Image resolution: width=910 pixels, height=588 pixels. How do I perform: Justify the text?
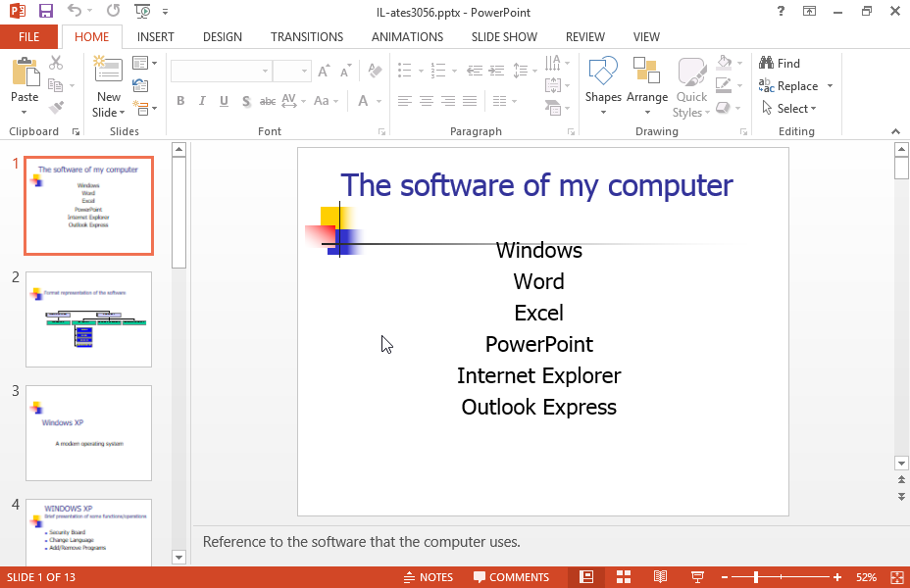click(470, 102)
